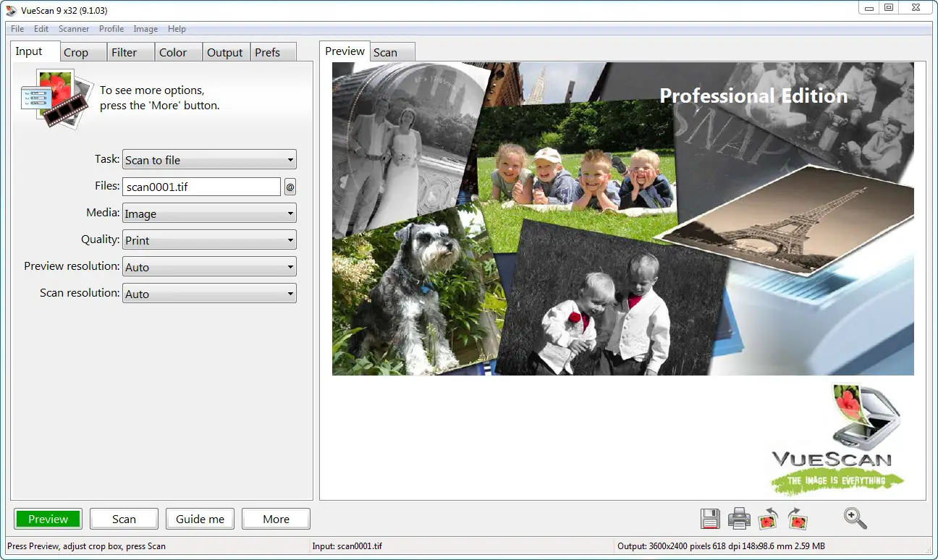Image resolution: width=938 pixels, height=560 pixels.
Task: Maximize the VueScan window
Action: pyautogui.click(x=889, y=8)
